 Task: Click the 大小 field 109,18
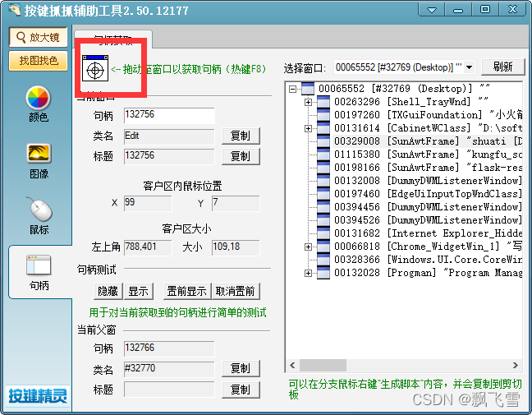point(236,247)
